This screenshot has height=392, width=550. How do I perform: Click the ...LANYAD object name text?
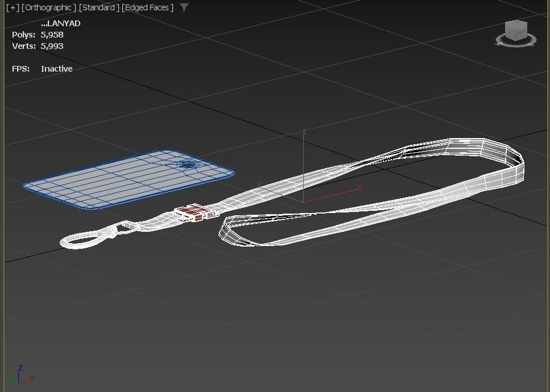coord(61,23)
